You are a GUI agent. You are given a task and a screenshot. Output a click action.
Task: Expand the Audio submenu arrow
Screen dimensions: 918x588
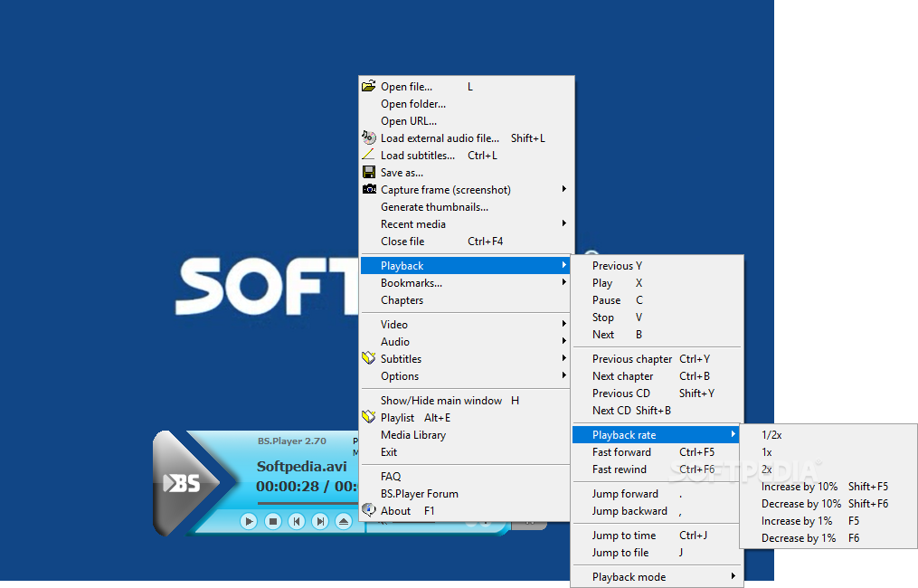tap(563, 340)
